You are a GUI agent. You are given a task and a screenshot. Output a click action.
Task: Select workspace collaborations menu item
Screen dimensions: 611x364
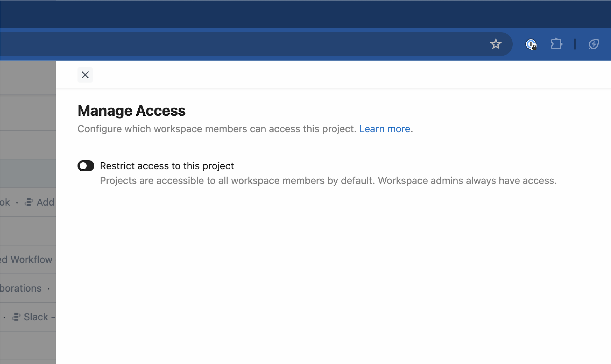(24, 288)
